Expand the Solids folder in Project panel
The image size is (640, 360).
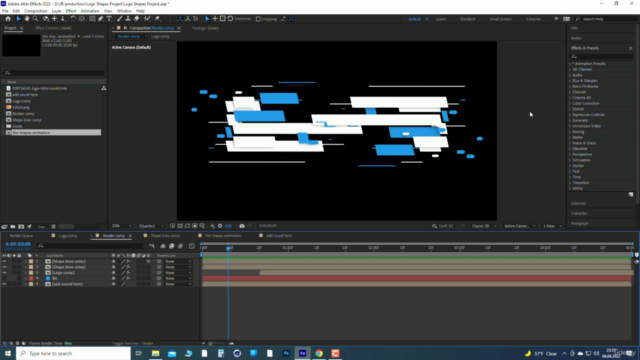[x=3, y=126]
